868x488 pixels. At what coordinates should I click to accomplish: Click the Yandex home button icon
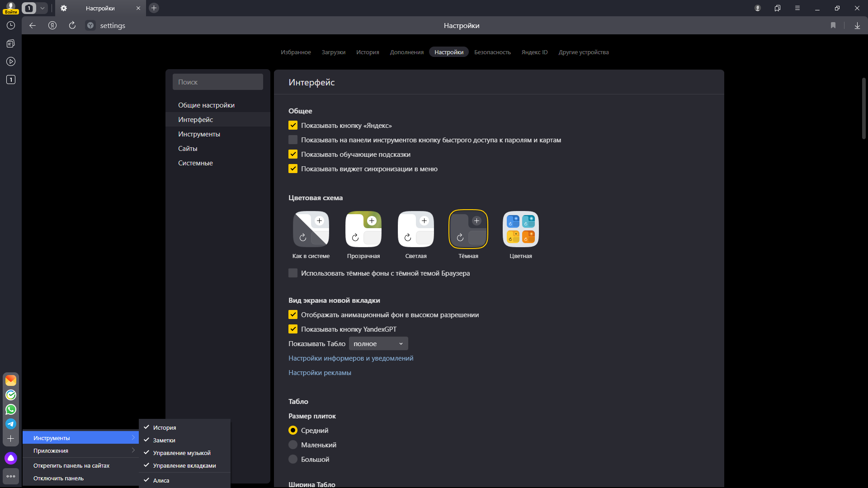(52, 25)
